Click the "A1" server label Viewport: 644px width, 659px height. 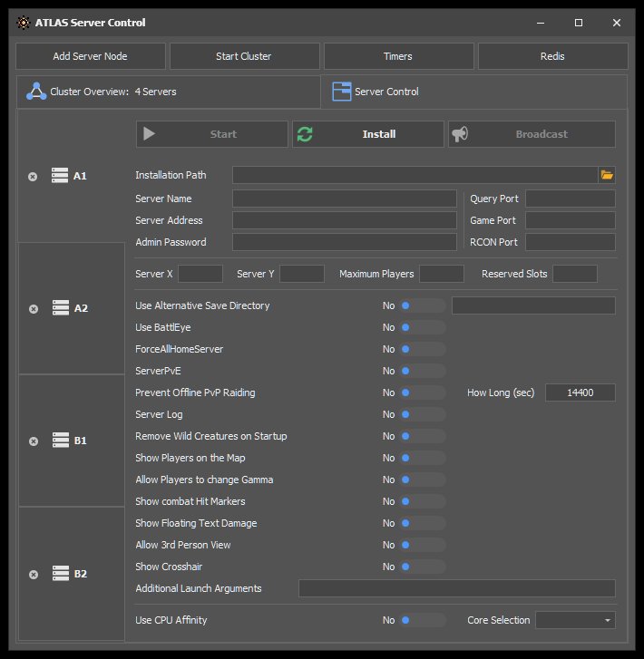(80, 176)
